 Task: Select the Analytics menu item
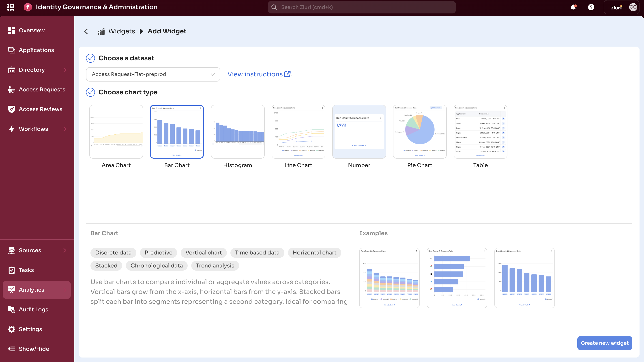click(36, 290)
